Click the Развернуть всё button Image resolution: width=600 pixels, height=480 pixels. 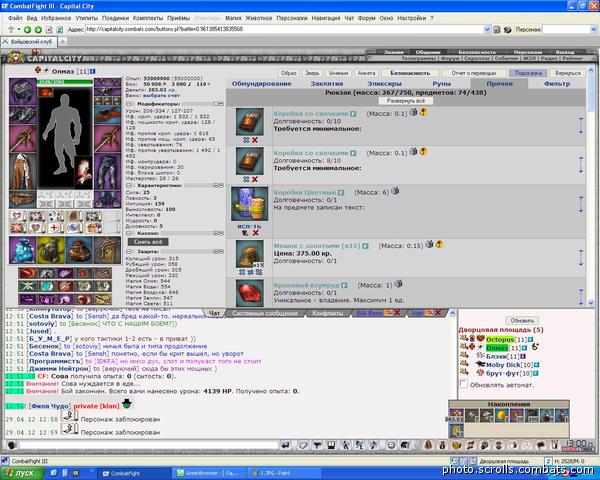(x=406, y=101)
